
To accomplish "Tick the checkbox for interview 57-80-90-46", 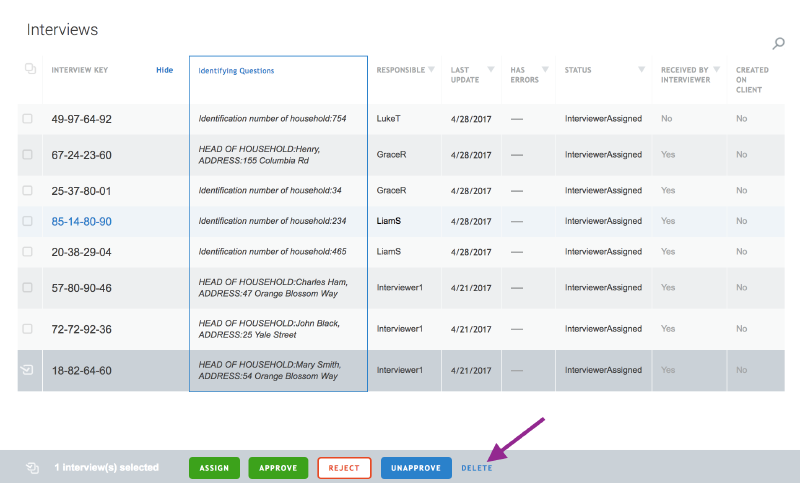I will pos(27,288).
